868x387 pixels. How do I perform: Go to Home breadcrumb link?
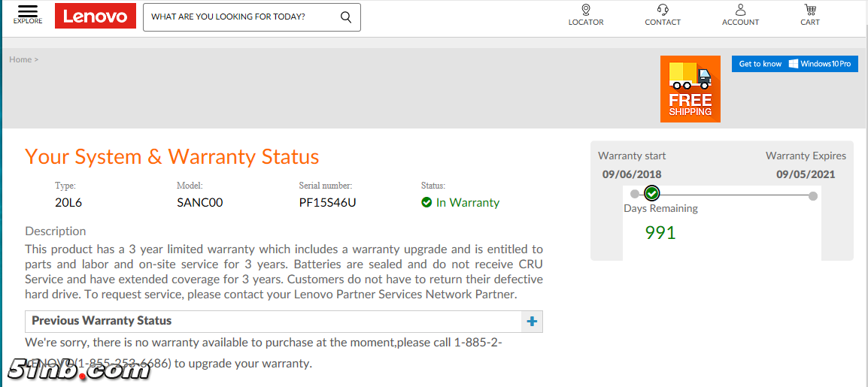(x=20, y=59)
